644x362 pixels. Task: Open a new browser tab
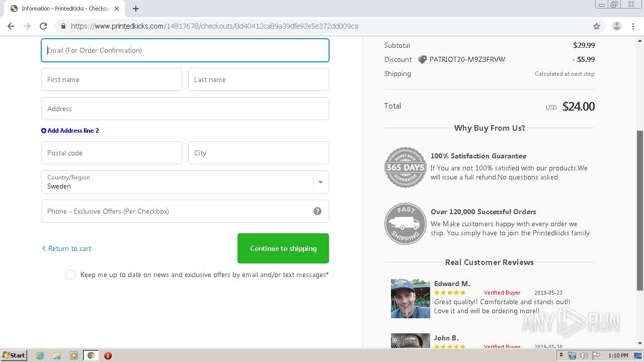(136, 9)
